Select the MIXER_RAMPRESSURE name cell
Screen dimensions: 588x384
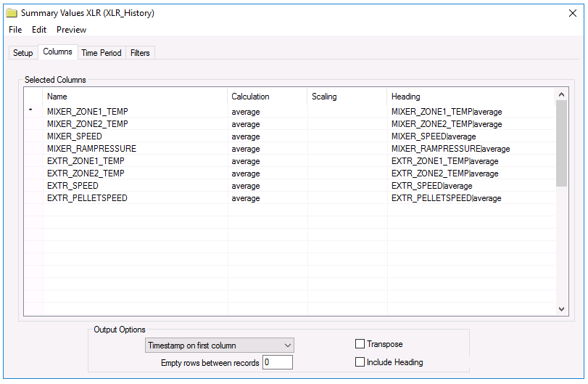click(135, 149)
